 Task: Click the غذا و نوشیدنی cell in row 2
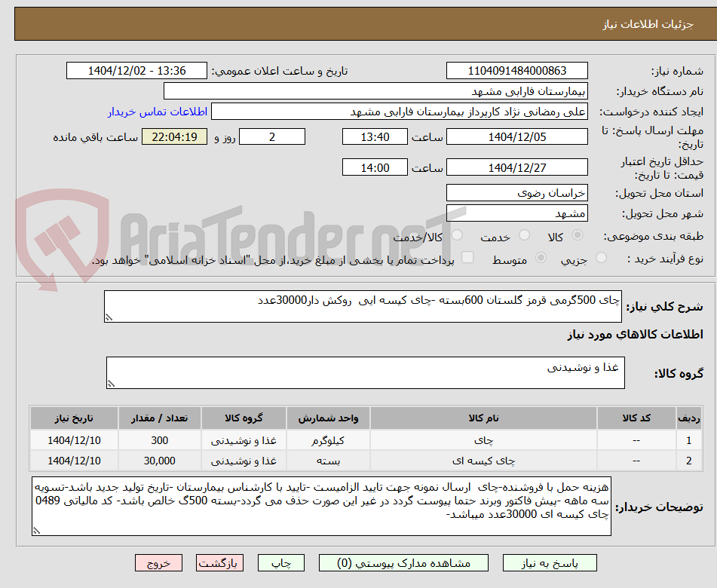(244, 461)
